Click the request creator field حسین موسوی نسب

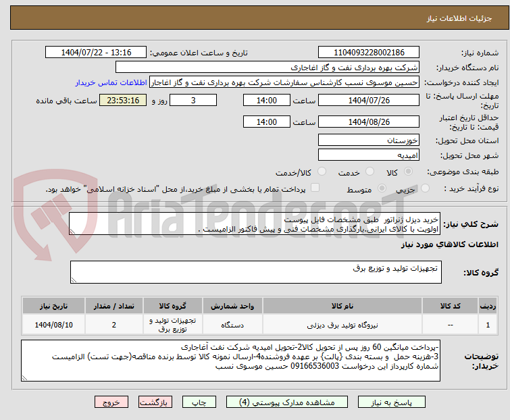click(284, 82)
